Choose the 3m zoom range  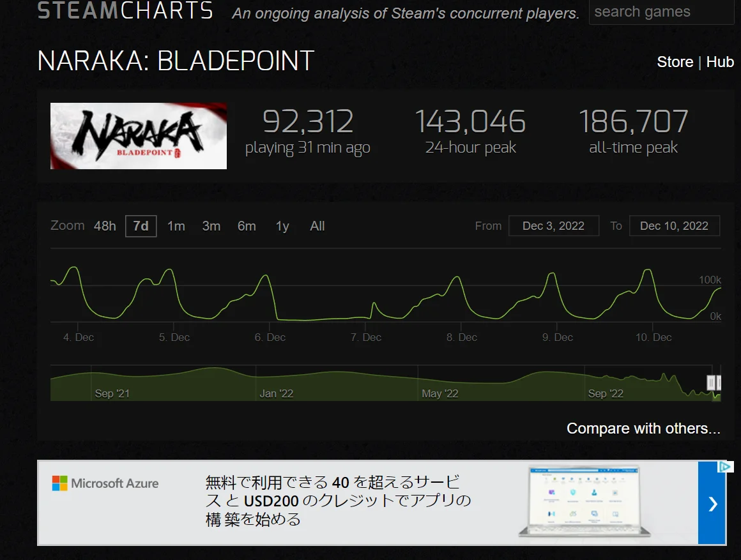[x=211, y=226]
